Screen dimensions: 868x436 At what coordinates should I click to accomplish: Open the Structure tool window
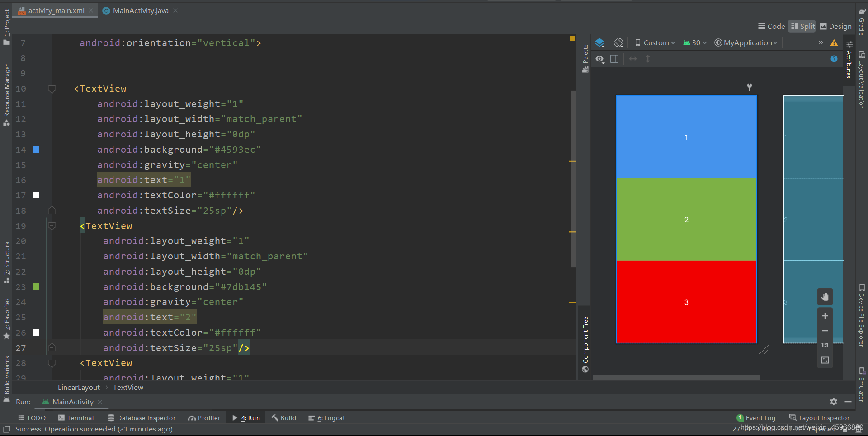6,263
